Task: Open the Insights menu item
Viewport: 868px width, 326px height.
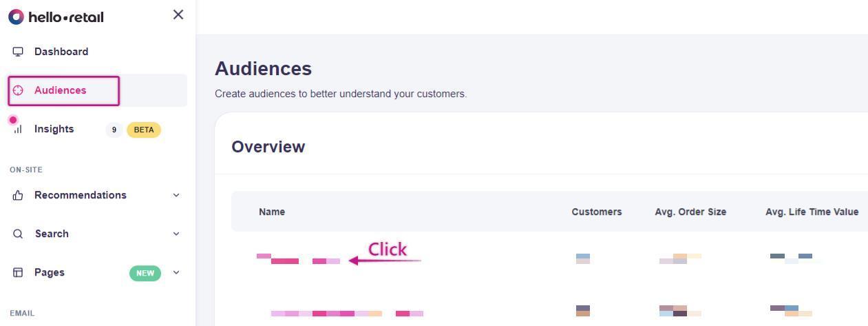Action: [54, 129]
